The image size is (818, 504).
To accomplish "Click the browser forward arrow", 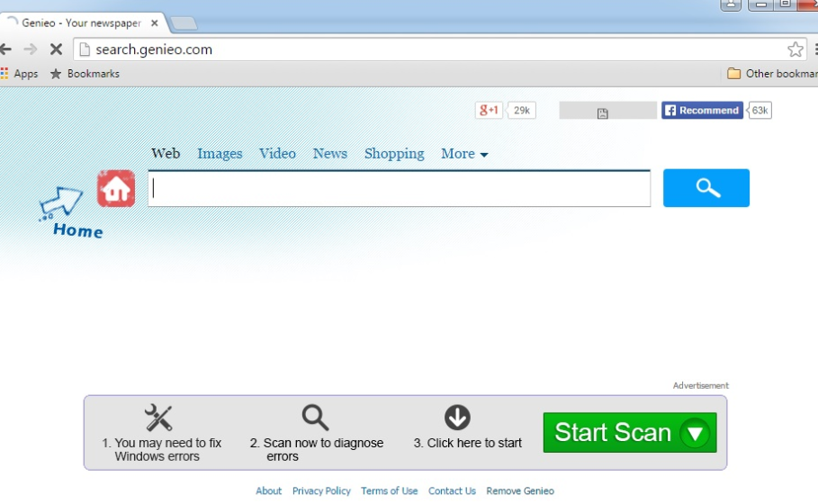I will tap(31, 49).
